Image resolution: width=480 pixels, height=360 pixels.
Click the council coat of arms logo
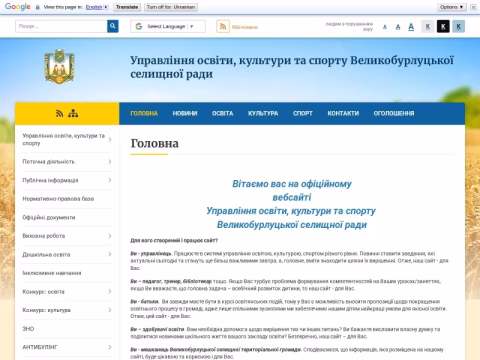(59, 66)
